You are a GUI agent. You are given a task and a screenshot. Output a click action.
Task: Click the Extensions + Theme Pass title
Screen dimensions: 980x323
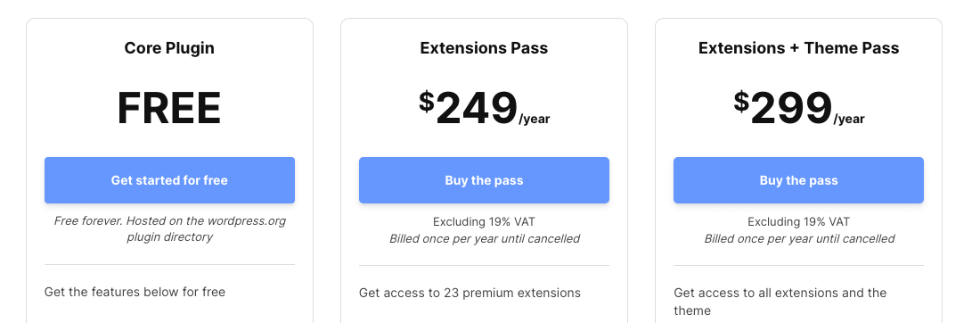799,48
